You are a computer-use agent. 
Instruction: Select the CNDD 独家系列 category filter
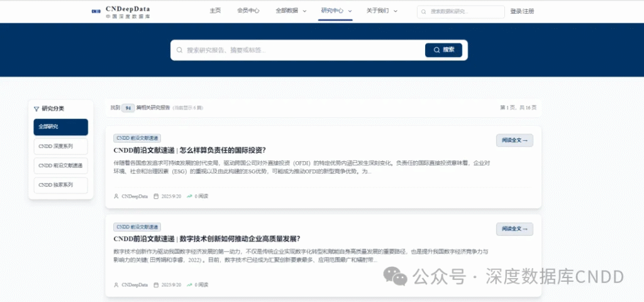click(x=61, y=185)
